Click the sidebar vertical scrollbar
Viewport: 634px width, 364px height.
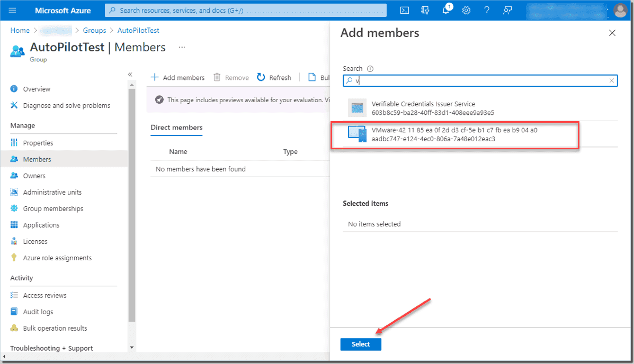pos(132,205)
